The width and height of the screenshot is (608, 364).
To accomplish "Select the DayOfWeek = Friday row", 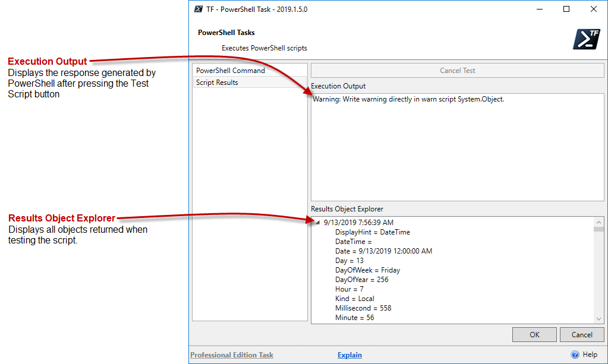I will click(x=367, y=270).
